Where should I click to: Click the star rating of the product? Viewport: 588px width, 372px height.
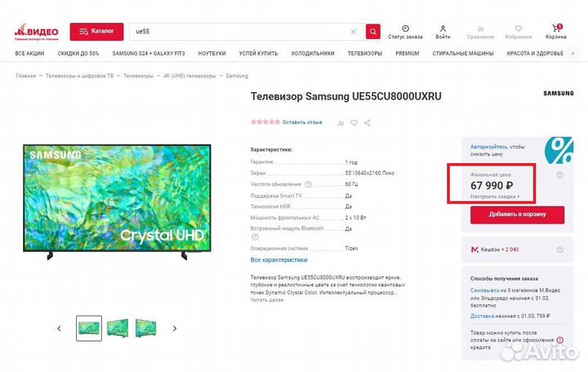[x=265, y=122]
